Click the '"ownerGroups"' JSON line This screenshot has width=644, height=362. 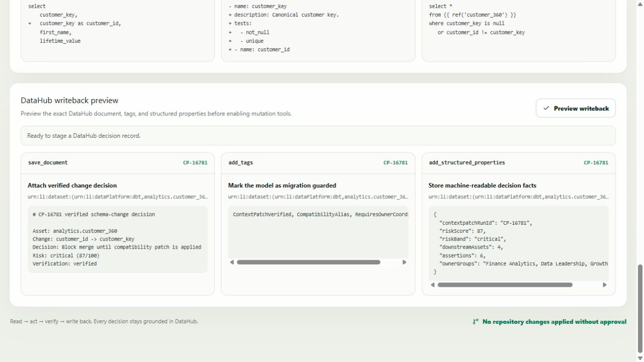point(524,264)
